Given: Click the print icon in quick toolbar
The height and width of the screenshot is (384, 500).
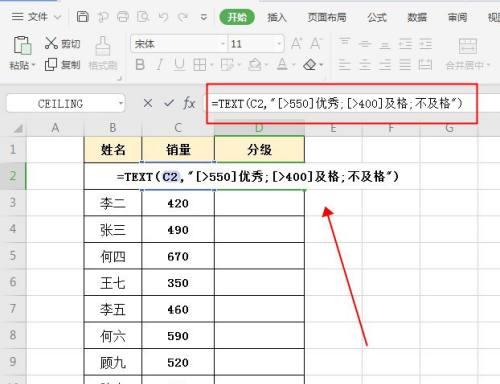Looking at the screenshot, I should [x=123, y=17].
